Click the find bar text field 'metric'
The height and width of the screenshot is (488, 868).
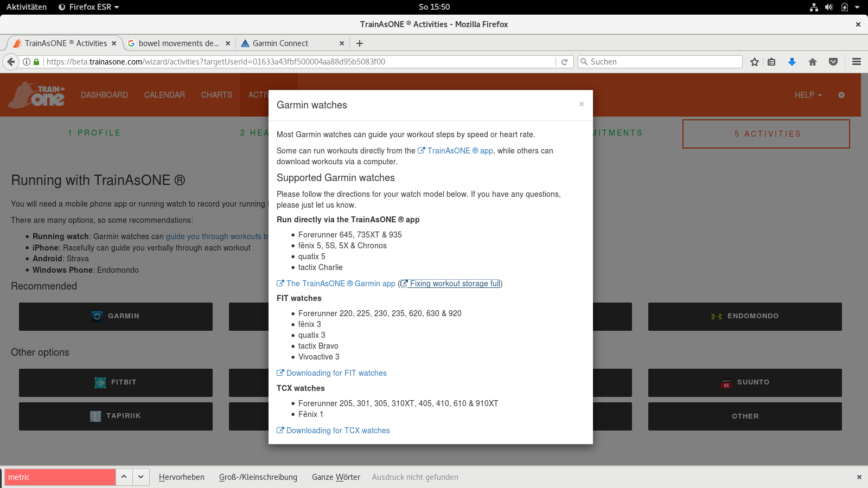pos(60,477)
